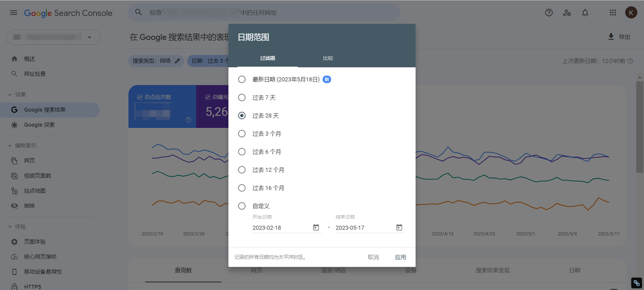Viewport: 644px width, 290px height.
Task: Select the 自定义 radio option
Action: click(242, 206)
